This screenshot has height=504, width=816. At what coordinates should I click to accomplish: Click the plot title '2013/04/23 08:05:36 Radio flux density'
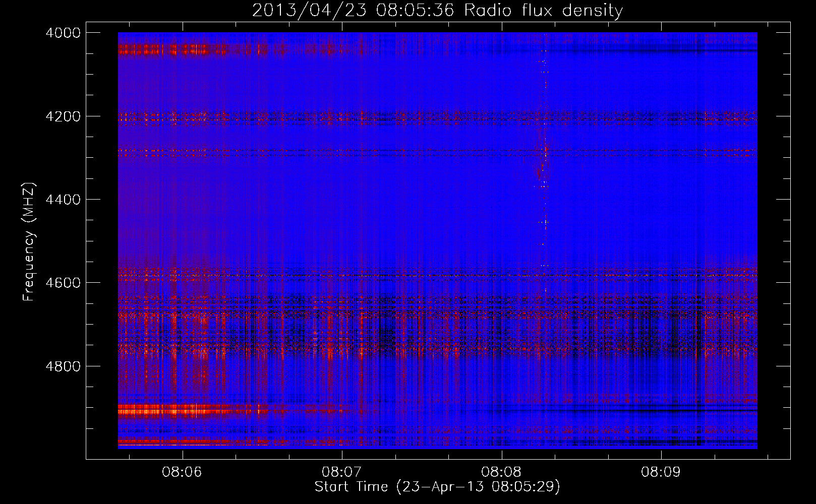click(437, 10)
